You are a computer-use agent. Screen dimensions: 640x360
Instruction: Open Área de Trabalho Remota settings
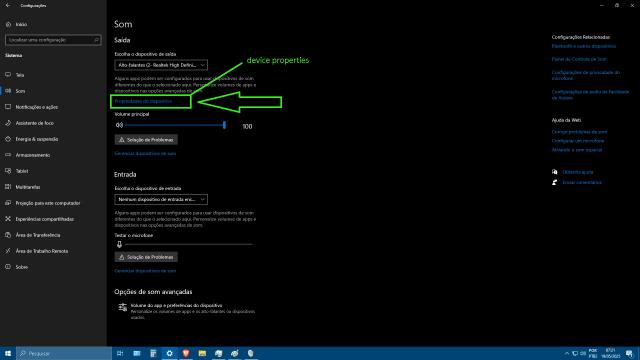point(42,251)
